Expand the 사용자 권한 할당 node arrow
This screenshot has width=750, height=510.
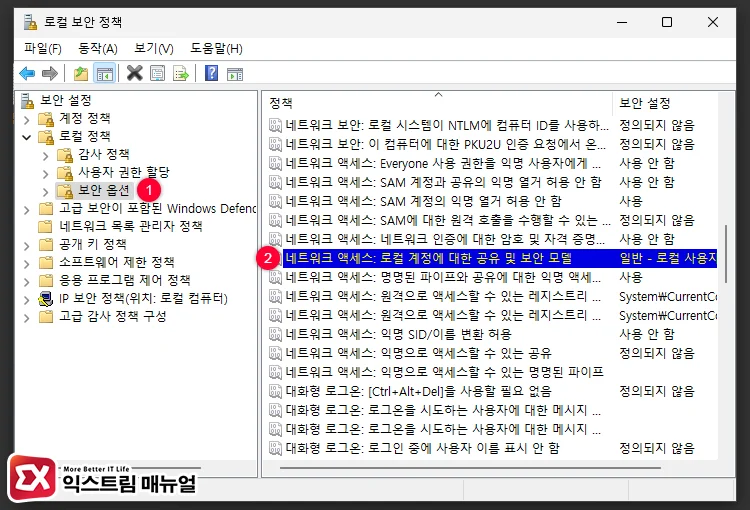click(45, 174)
